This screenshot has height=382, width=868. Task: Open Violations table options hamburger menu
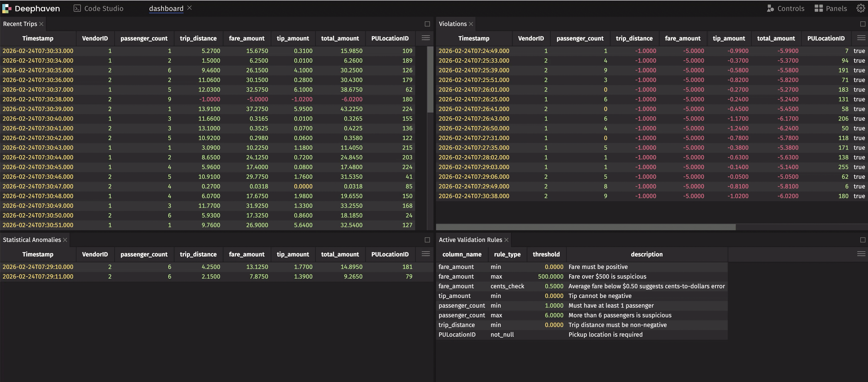point(861,38)
